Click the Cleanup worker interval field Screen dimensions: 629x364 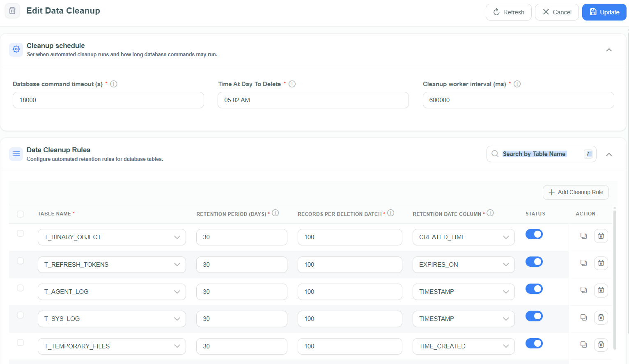click(519, 100)
